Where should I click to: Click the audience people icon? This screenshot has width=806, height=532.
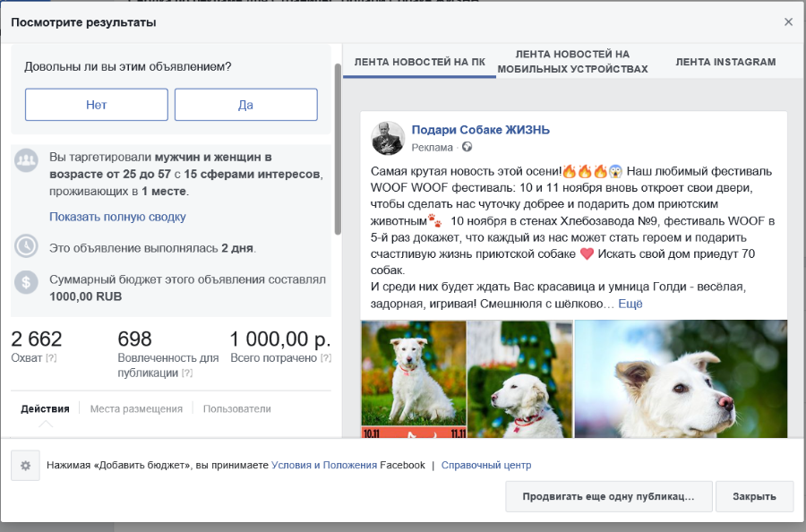click(x=26, y=160)
